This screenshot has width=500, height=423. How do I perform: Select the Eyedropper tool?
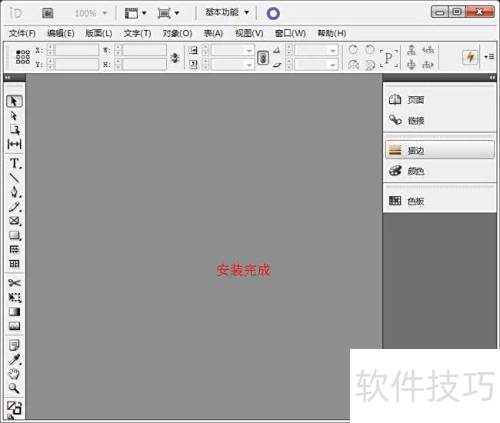click(x=14, y=360)
